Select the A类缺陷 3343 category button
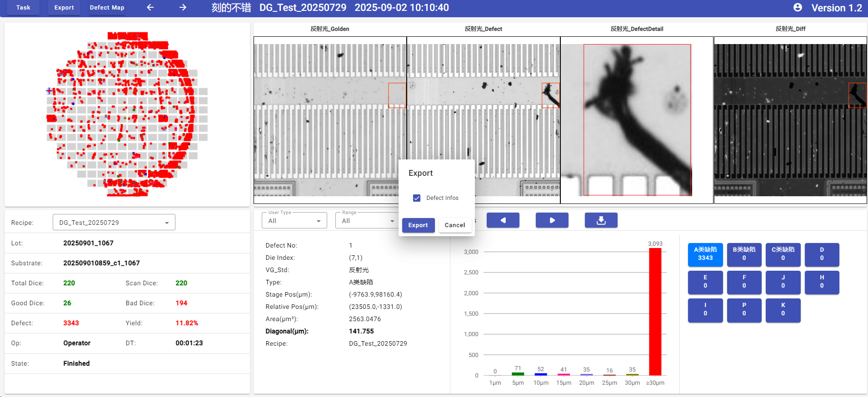868x397 pixels. 705,254
